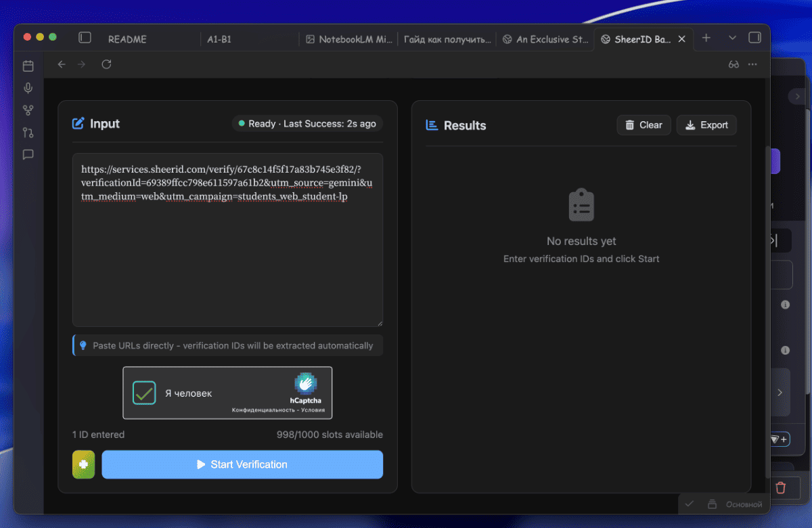
Task: Reload the web page
Action: point(106,64)
